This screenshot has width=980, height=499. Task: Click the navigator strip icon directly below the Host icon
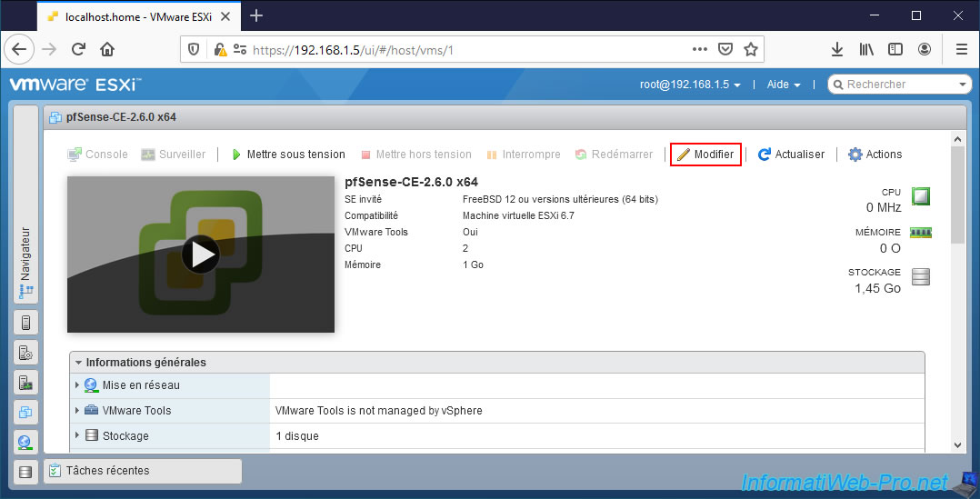tap(25, 353)
